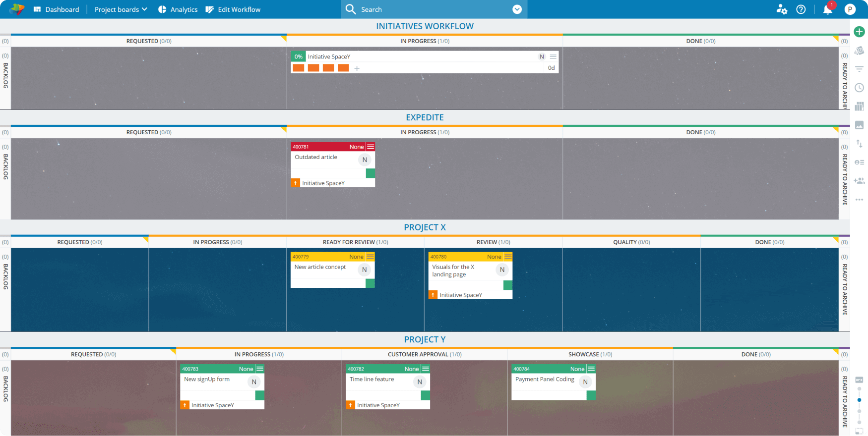This screenshot has width=868, height=436.
Task: Open menu on card 400781 Outdated article
Action: 371,147
